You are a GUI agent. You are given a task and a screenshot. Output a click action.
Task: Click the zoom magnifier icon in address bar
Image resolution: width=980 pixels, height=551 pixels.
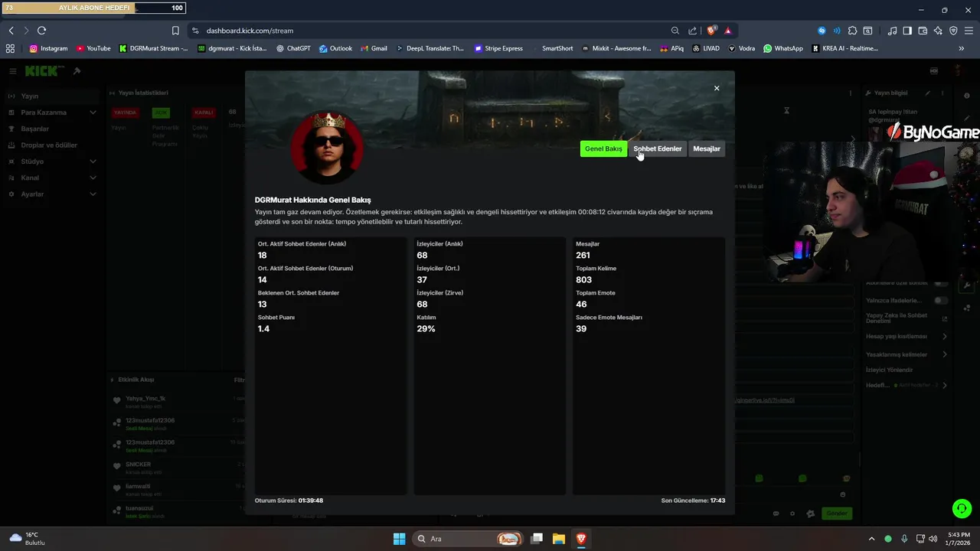point(675,31)
